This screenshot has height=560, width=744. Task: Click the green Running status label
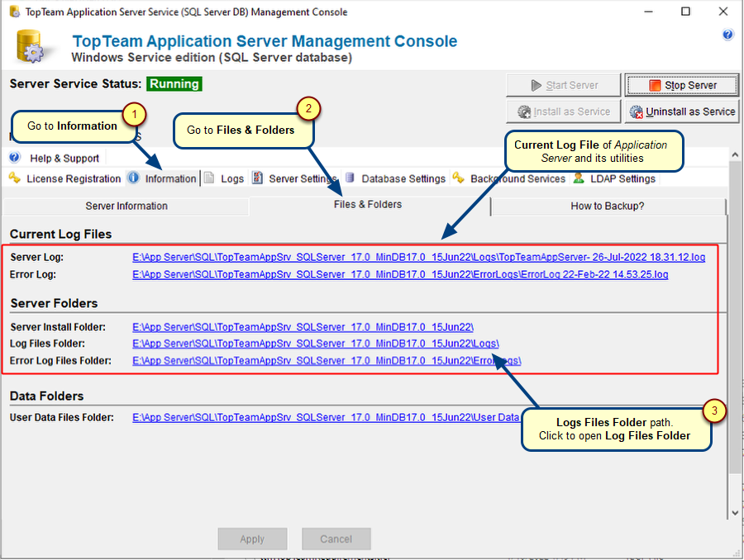pos(174,84)
